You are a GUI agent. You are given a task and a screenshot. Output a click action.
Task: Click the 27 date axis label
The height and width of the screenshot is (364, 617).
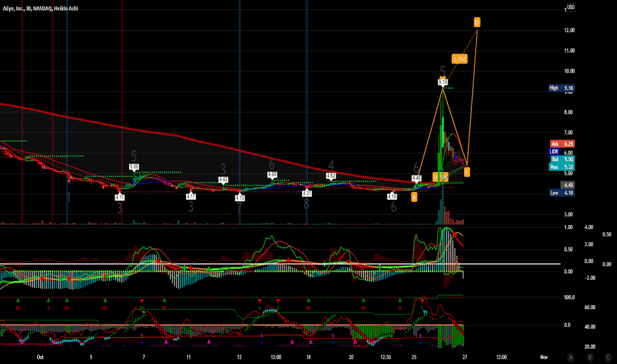[x=465, y=357]
